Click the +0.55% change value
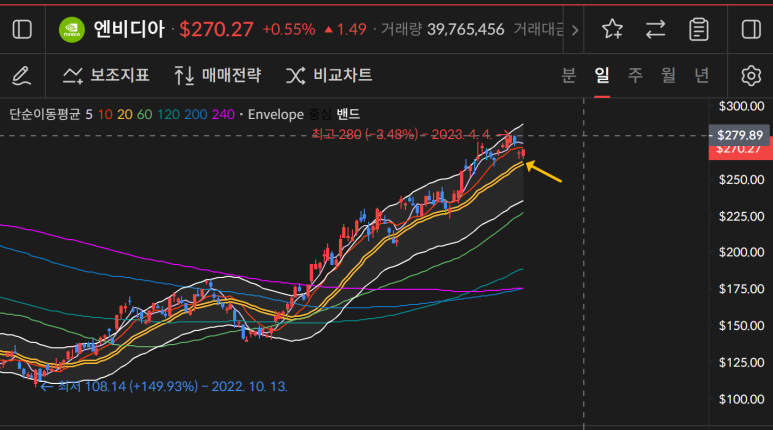773x430 pixels. (x=289, y=30)
